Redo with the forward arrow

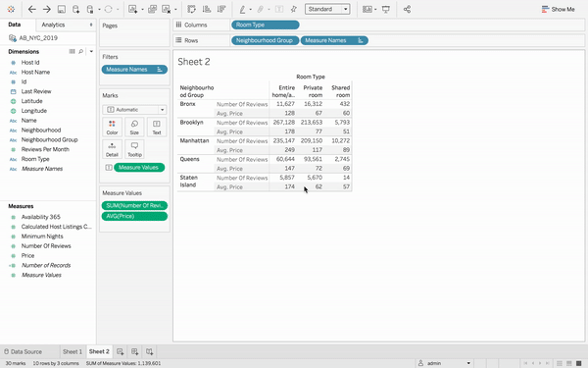pyautogui.click(x=46, y=9)
